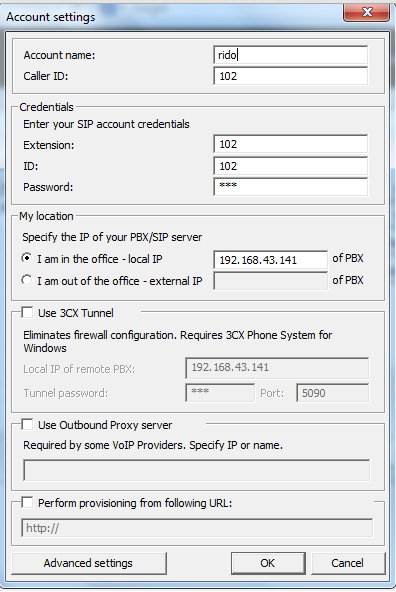Enable the Use 3CX Tunnel checkbox
396x592 pixels.
pyautogui.click(x=27, y=313)
